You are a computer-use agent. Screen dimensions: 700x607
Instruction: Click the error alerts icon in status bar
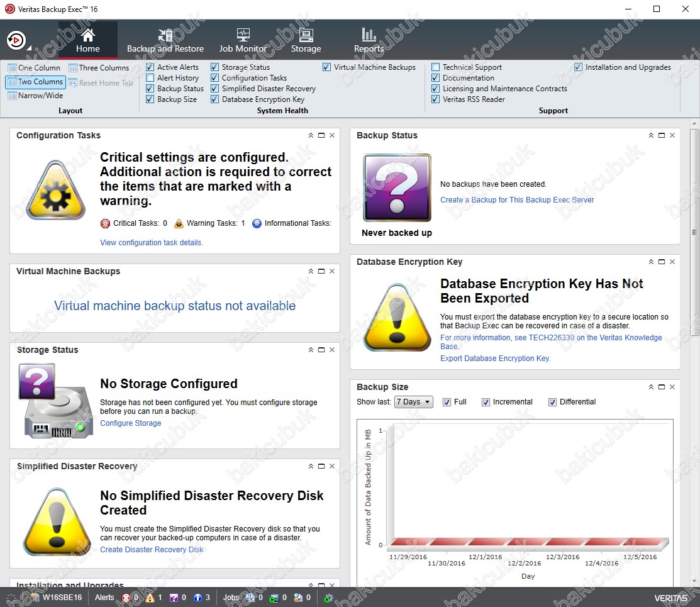[127, 598]
